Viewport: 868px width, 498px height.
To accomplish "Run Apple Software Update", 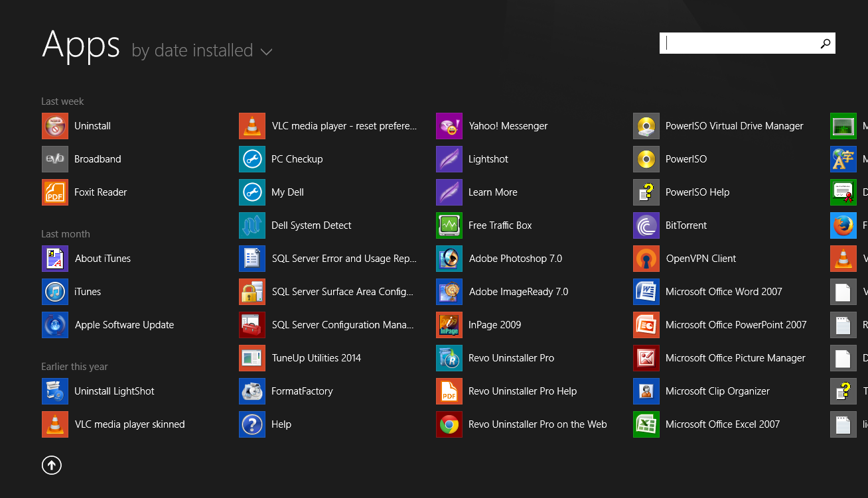I will pyautogui.click(x=108, y=325).
